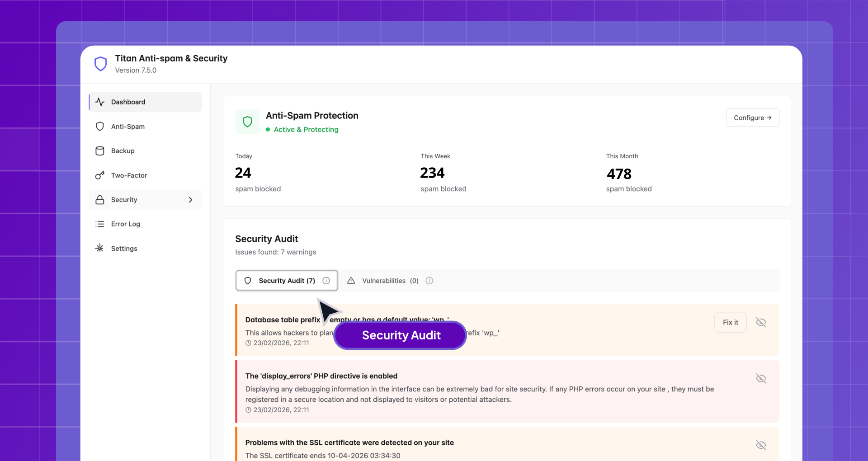The width and height of the screenshot is (868, 461).
Task: Hide the 'display_errors' PHP directive warning
Action: 761,378
